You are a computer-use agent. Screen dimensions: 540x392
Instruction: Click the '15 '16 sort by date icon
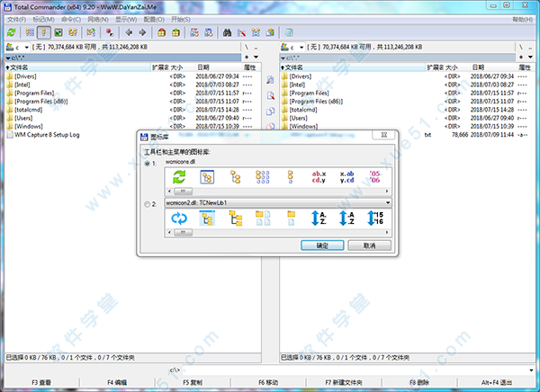pyautogui.click(x=374, y=219)
